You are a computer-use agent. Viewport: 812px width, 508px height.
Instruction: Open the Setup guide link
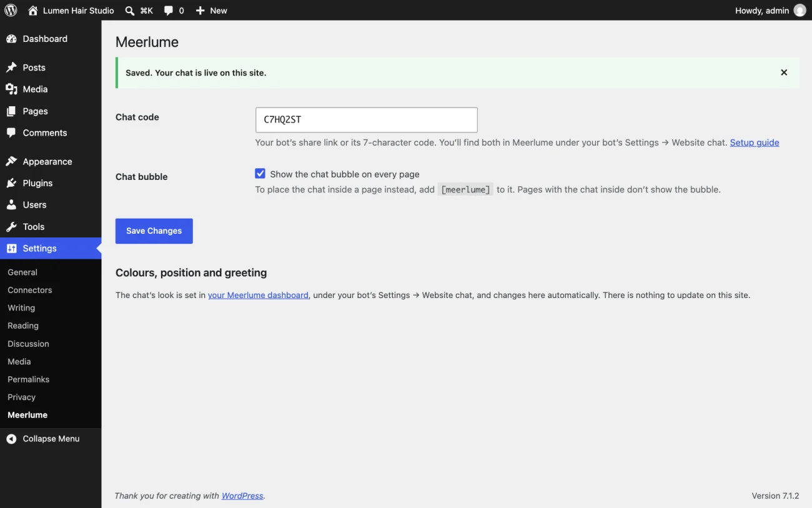tap(755, 142)
